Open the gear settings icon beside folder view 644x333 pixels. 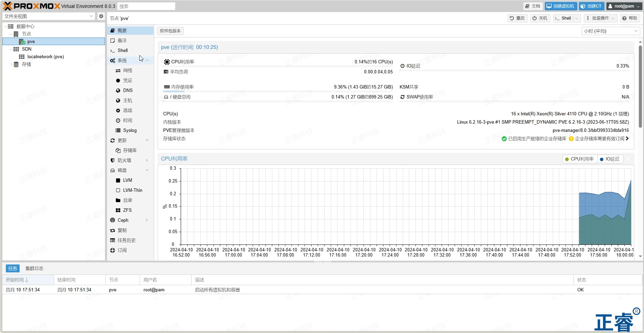click(x=101, y=16)
